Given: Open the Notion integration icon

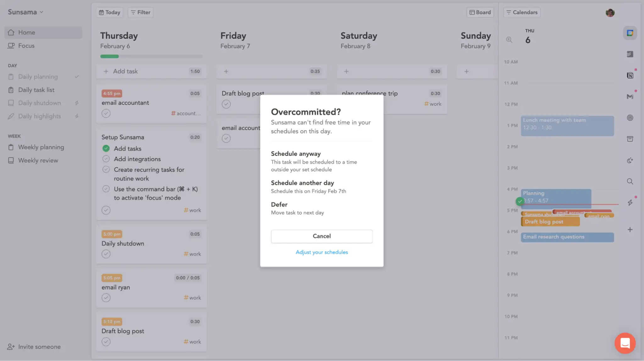Looking at the screenshot, I should point(630,76).
